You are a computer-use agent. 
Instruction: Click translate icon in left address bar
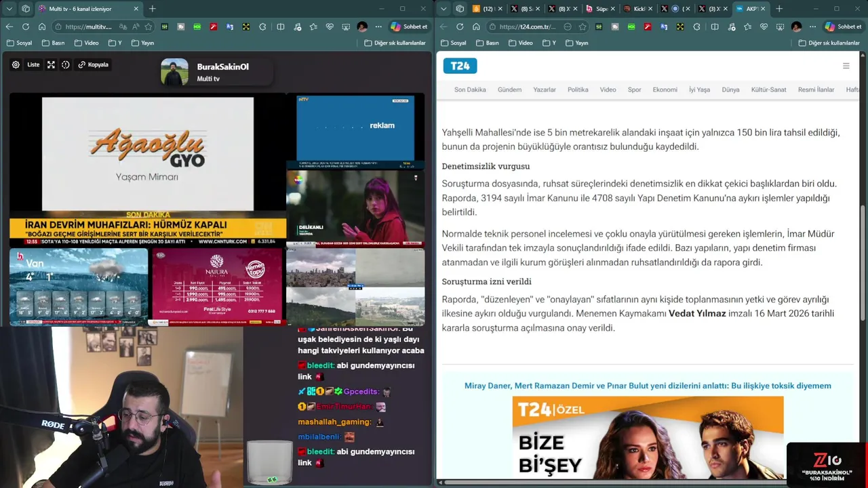[x=123, y=26]
